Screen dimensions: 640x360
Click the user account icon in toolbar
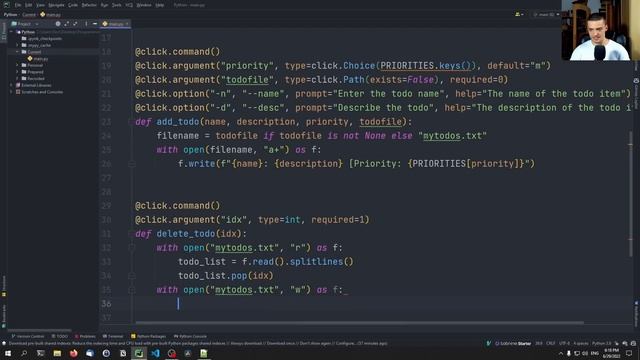coord(519,14)
